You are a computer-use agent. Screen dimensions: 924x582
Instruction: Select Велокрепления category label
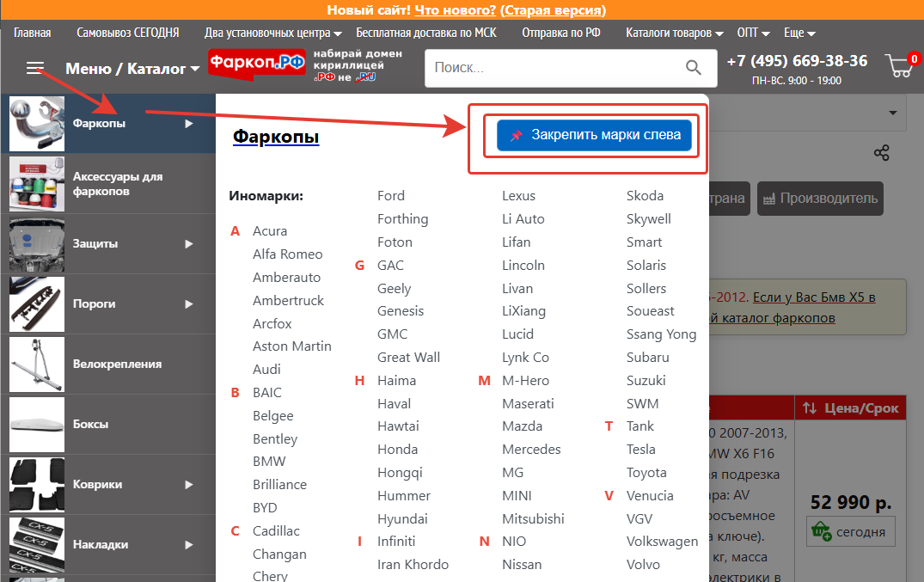pos(117,365)
